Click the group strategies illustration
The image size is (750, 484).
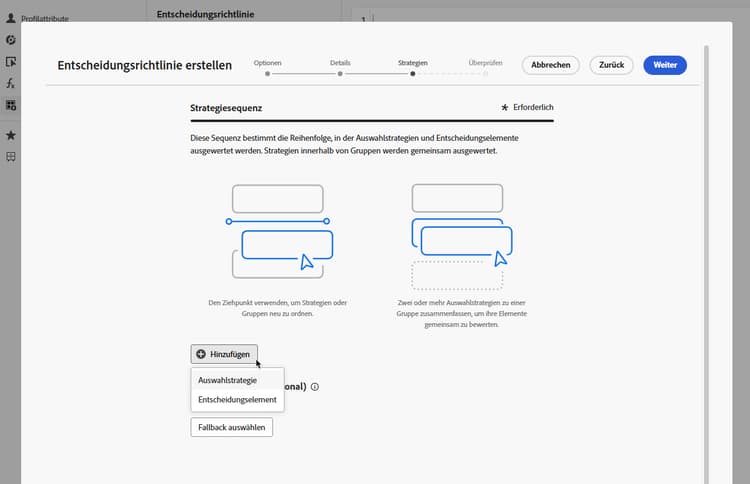pyautogui.click(x=462, y=237)
